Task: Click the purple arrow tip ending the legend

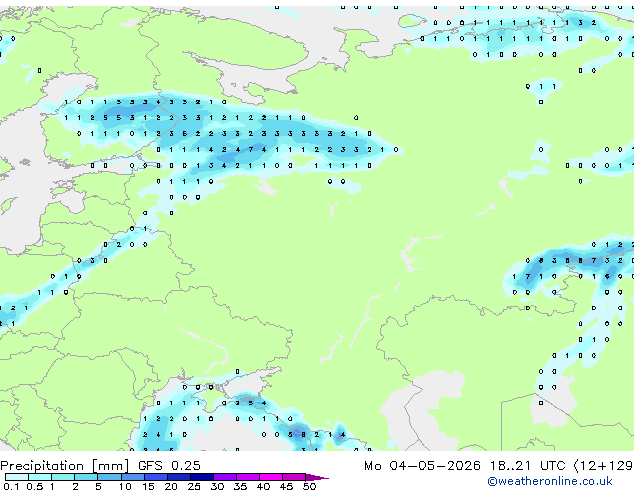Action: [317, 477]
